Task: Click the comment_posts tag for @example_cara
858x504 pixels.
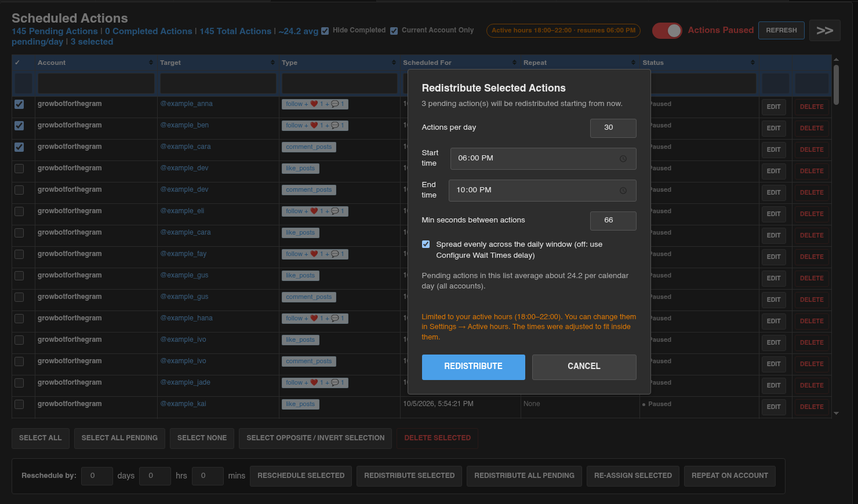Action: click(308, 148)
